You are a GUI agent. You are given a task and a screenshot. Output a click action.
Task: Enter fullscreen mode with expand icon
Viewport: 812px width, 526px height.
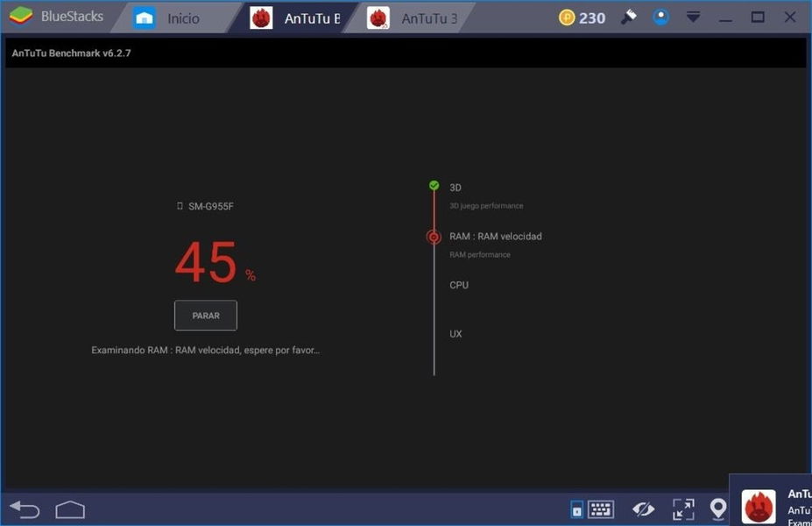(x=683, y=509)
